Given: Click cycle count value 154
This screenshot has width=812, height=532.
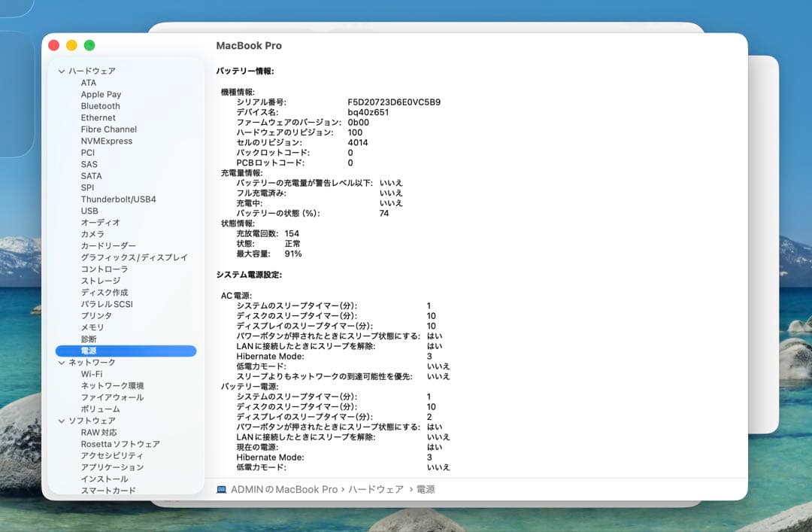Looking at the screenshot, I should (292, 233).
